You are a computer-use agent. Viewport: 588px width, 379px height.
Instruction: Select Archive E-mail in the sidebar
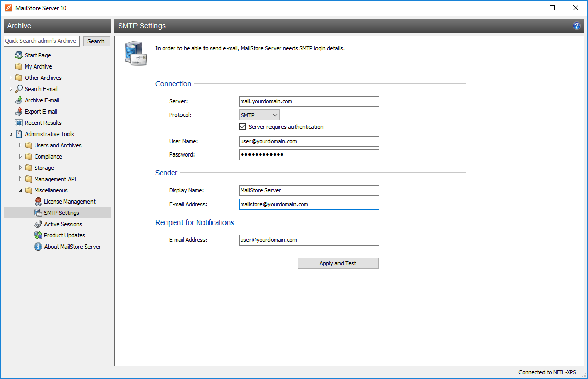coord(42,100)
